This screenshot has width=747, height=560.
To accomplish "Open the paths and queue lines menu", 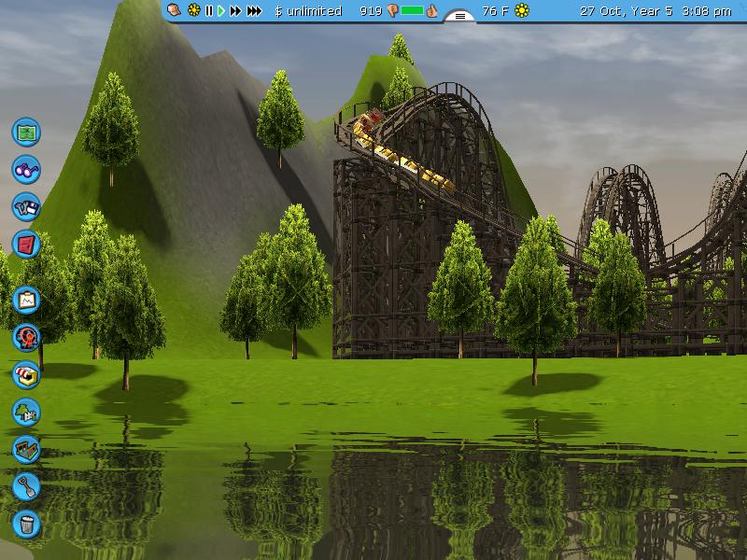I will (x=26, y=450).
